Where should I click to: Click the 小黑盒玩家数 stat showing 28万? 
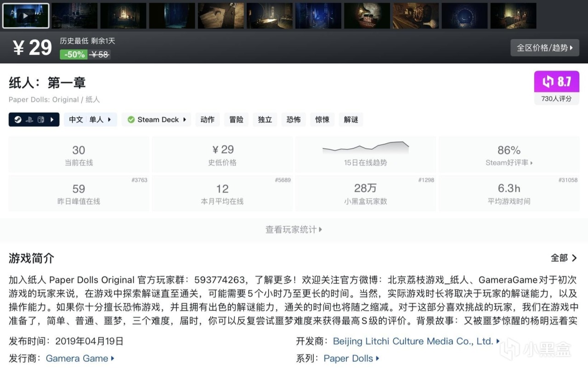[x=366, y=194]
